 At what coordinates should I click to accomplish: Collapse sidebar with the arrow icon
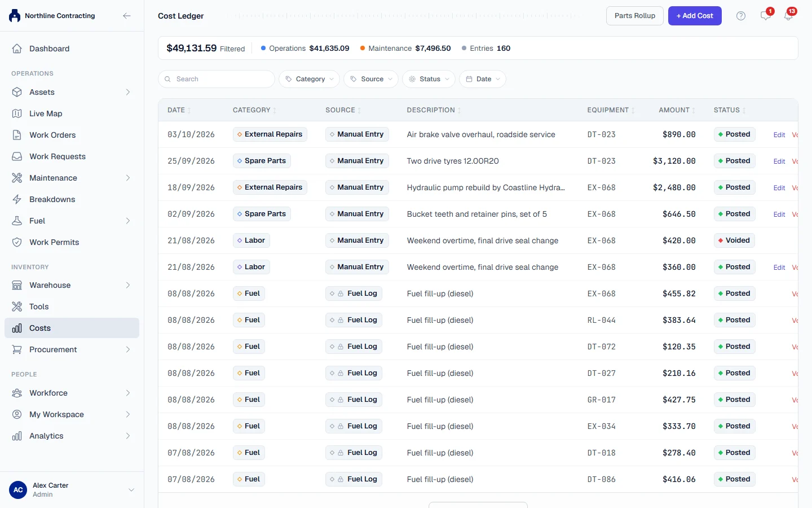point(127,16)
